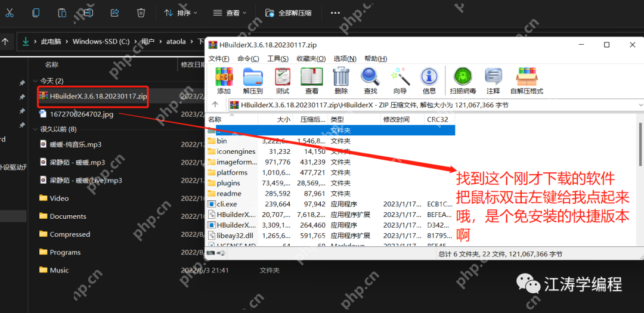This screenshot has height=313, width=644.
Task: Click the up-one-level arrow in WinRAR
Action: (x=215, y=104)
